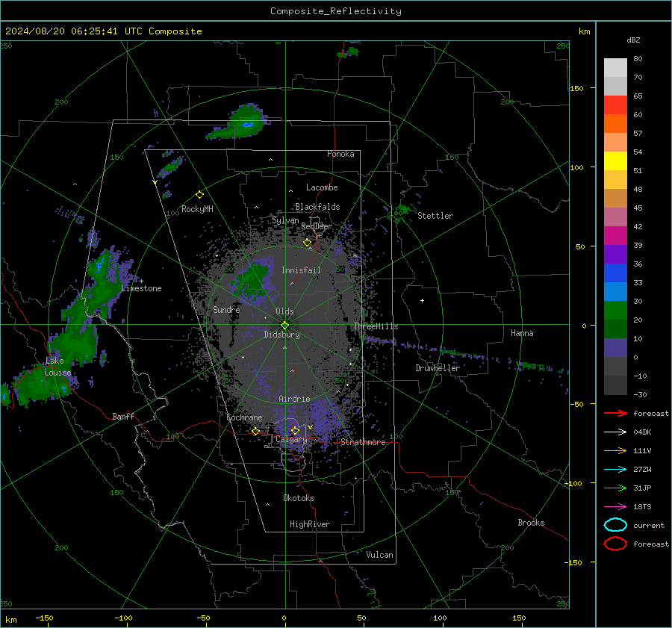This screenshot has height=628, width=672.
Task: Click the light gray swatch beside 80 dBZ
Action: [615, 67]
